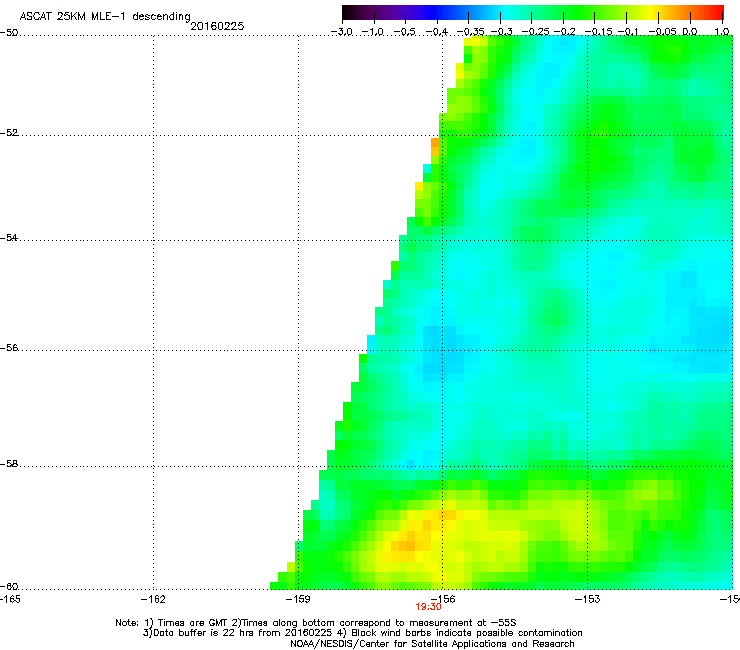
Task: Click latitude label -54
Action: point(9,238)
